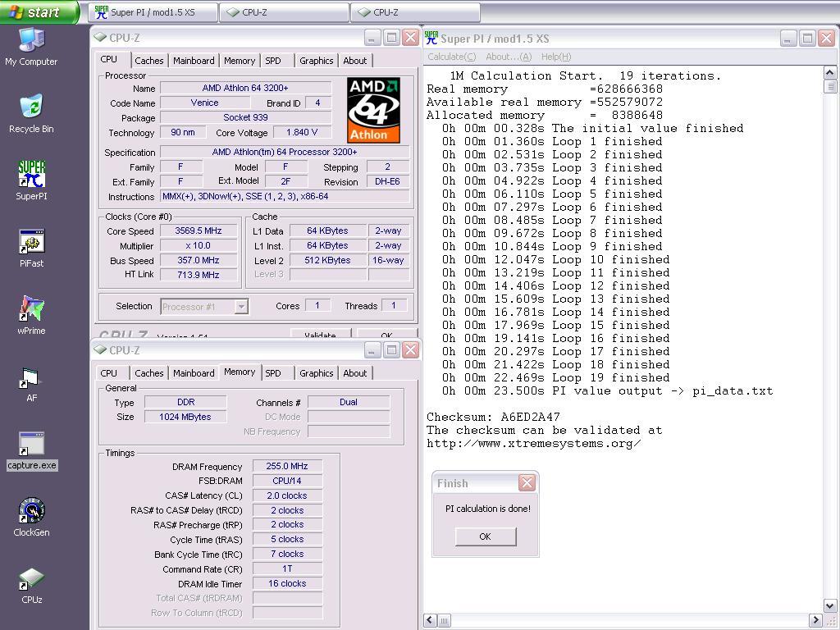Open Caches tab in lower CPU-Z window
840x630 pixels.
pyautogui.click(x=149, y=373)
